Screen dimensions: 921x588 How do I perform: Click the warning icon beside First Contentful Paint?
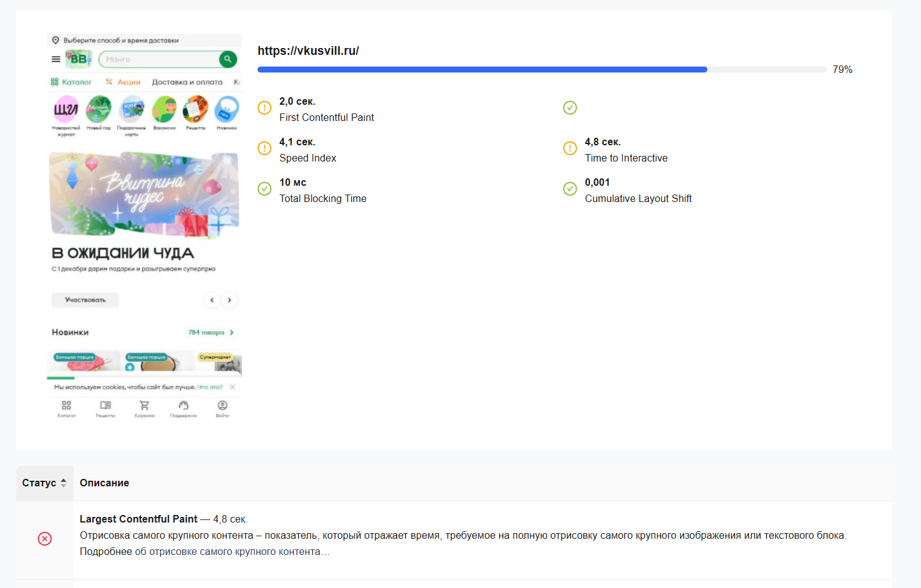point(264,108)
